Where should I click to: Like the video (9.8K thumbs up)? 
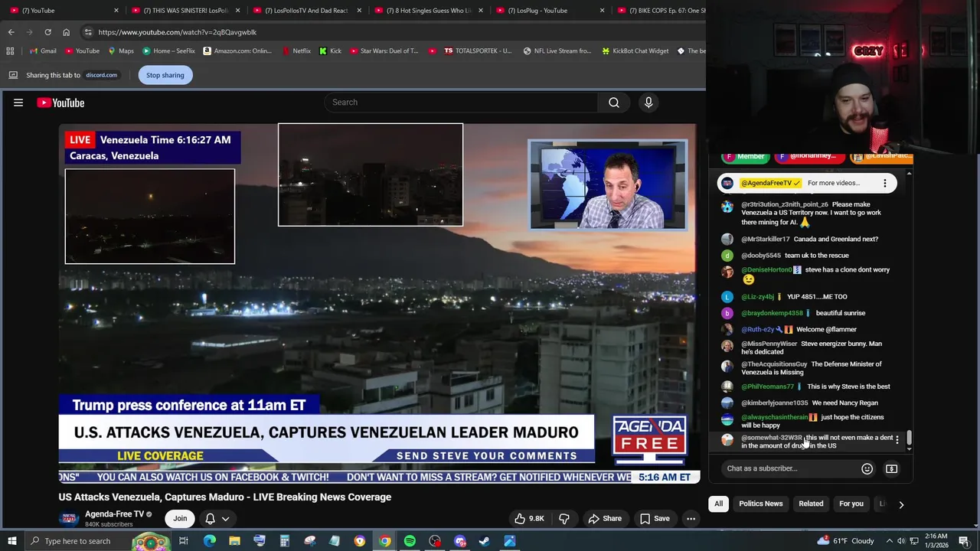tap(528, 518)
